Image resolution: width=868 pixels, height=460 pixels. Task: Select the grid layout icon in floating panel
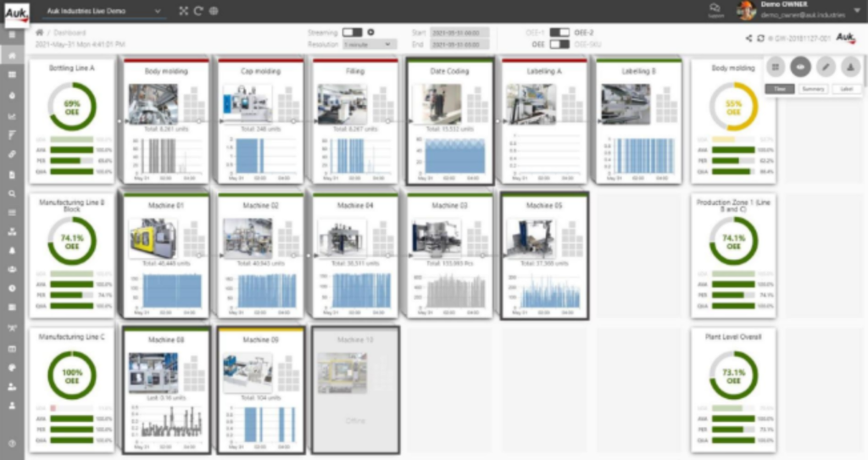pos(776,67)
